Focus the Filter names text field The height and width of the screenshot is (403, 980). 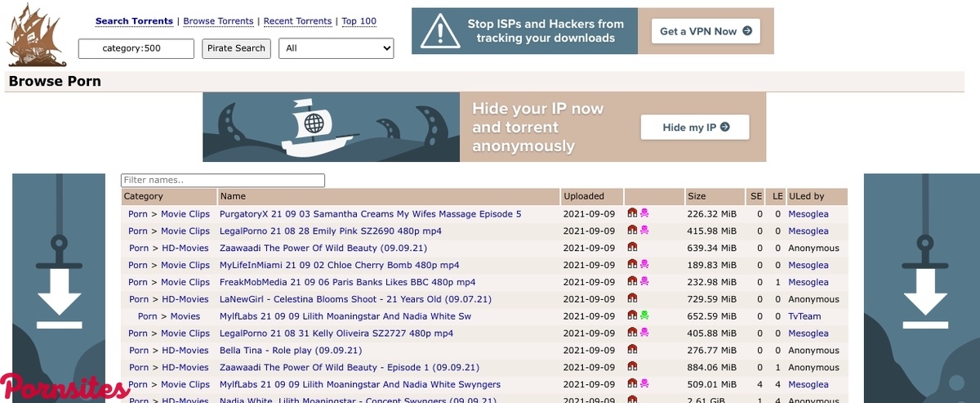tap(222, 181)
